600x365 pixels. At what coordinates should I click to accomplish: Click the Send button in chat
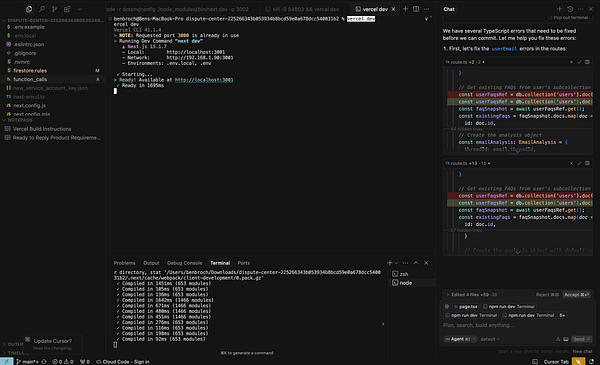(x=582, y=339)
